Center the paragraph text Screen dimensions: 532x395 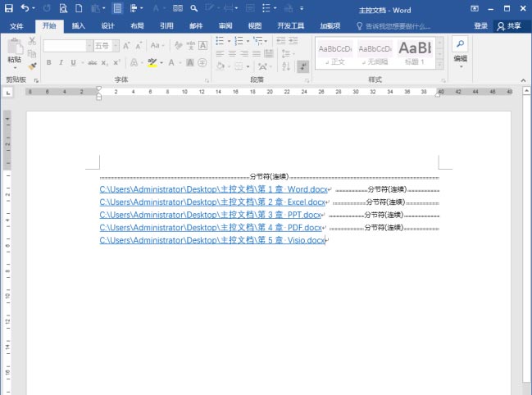click(x=232, y=53)
